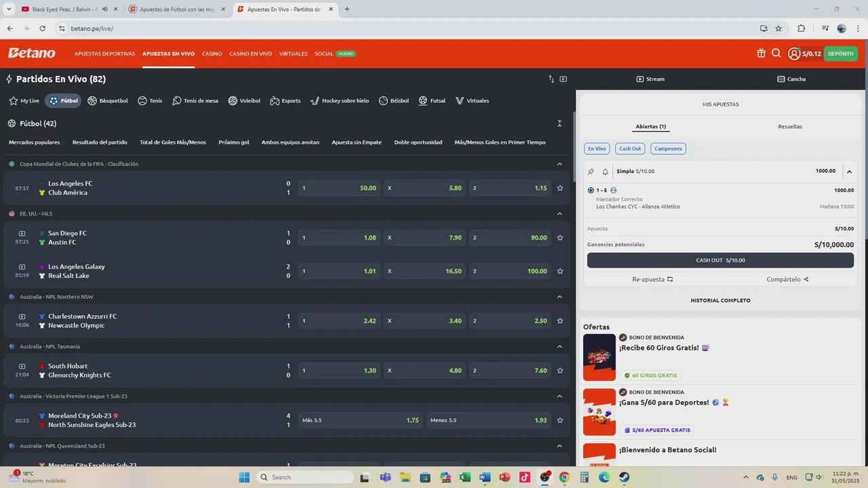This screenshot has height=488, width=868.
Task: Select Hockey sobre hielo filter
Action: pyautogui.click(x=340, y=100)
